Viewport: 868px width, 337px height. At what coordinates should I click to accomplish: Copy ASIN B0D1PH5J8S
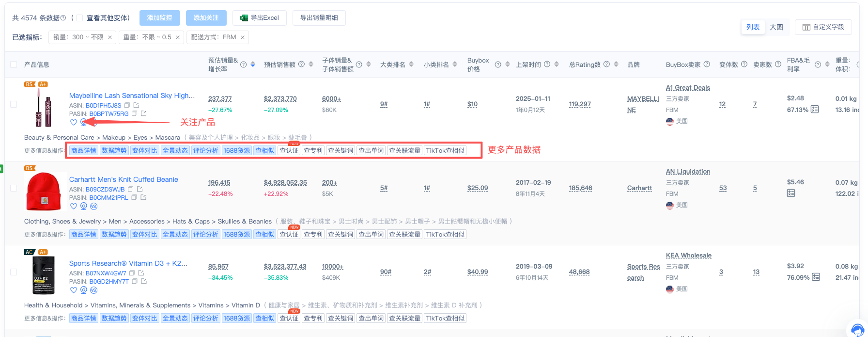click(127, 105)
